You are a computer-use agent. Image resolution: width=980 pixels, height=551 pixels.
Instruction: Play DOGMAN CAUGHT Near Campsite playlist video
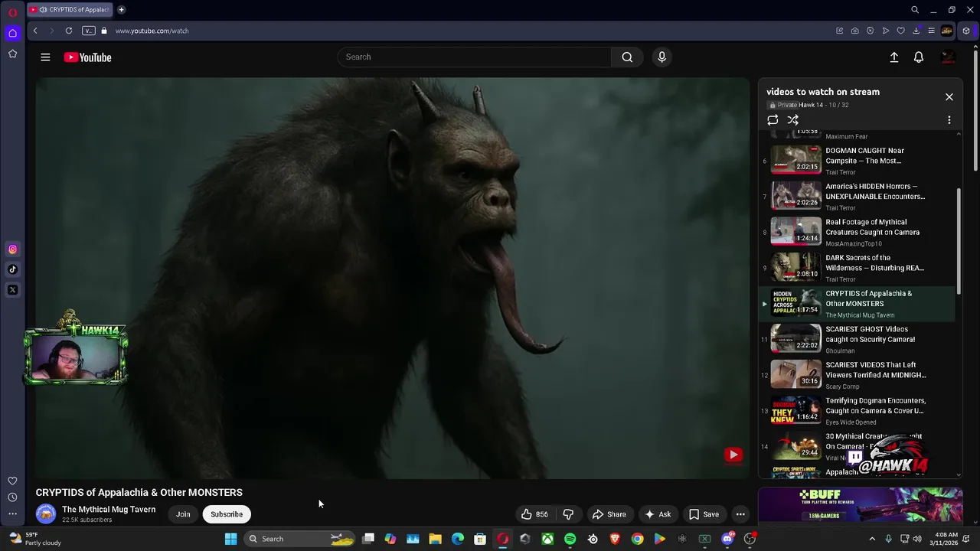pos(857,161)
